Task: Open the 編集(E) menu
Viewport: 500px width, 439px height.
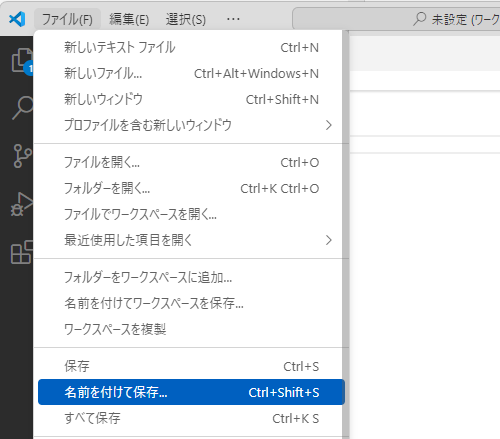Action: coord(129,19)
